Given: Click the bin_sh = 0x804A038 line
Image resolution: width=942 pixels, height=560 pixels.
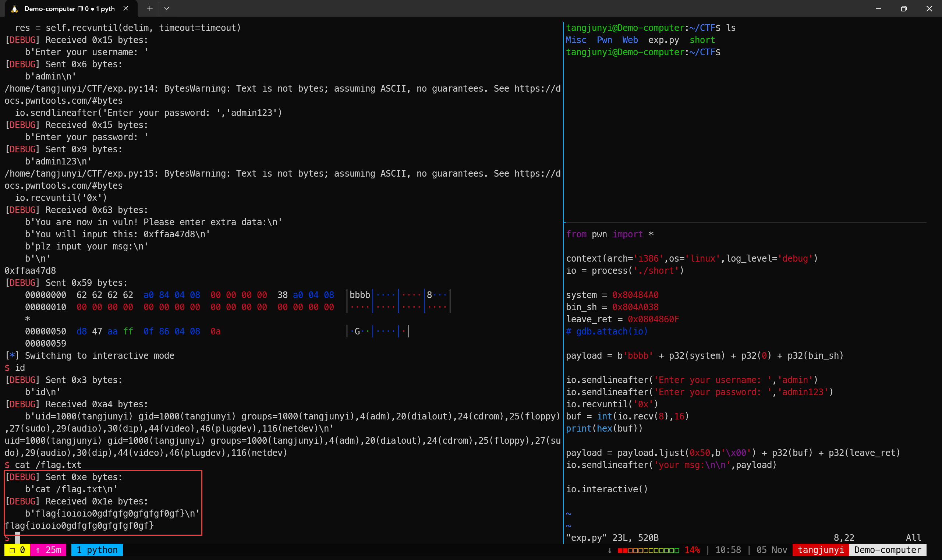Looking at the screenshot, I should coord(612,307).
